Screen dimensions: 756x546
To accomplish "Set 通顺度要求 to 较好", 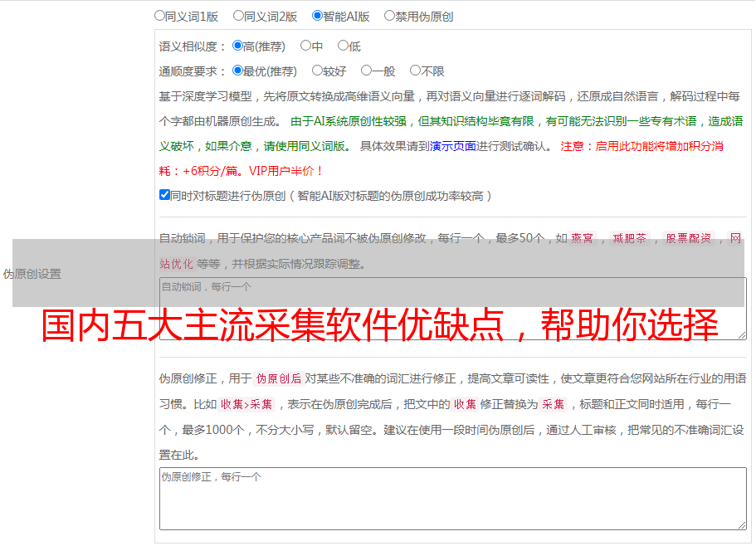I will click(x=317, y=71).
